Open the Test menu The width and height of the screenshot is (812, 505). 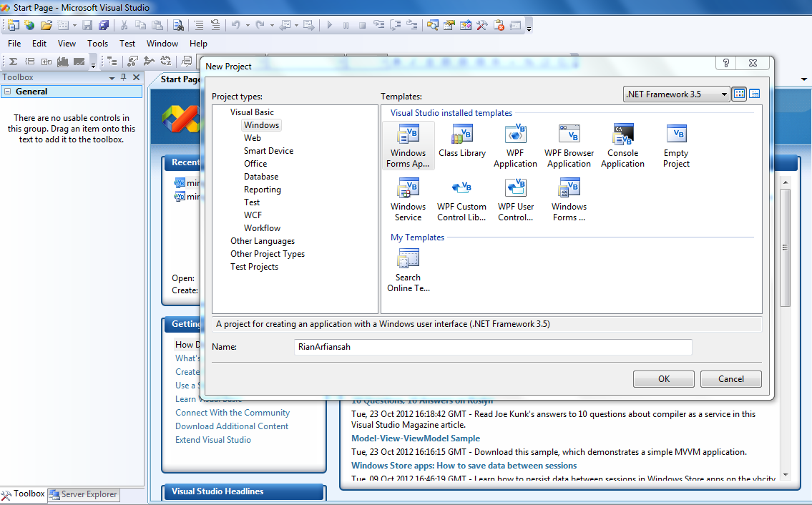pyautogui.click(x=127, y=44)
